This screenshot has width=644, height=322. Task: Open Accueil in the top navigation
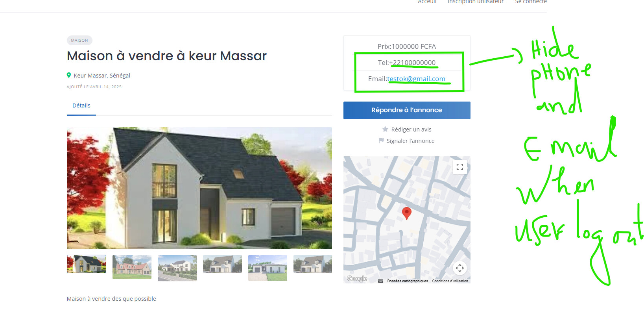coord(427,2)
